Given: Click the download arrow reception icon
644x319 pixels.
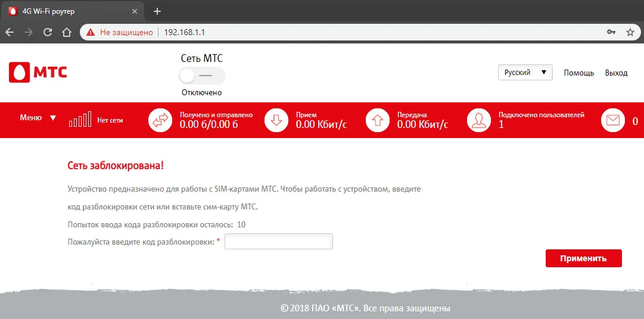Looking at the screenshot, I should 276,120.
